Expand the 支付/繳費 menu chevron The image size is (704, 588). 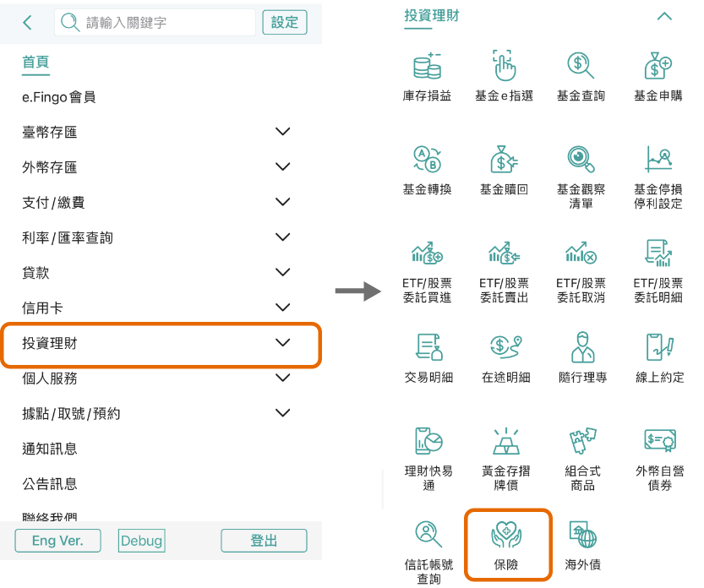click(282, 202)
